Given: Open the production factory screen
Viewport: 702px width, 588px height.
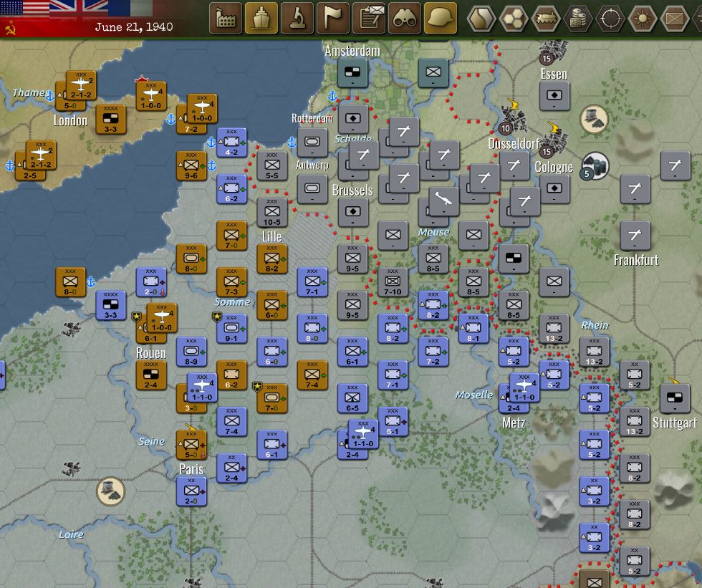Looking at the screenshot, I should tap(226, 18).
